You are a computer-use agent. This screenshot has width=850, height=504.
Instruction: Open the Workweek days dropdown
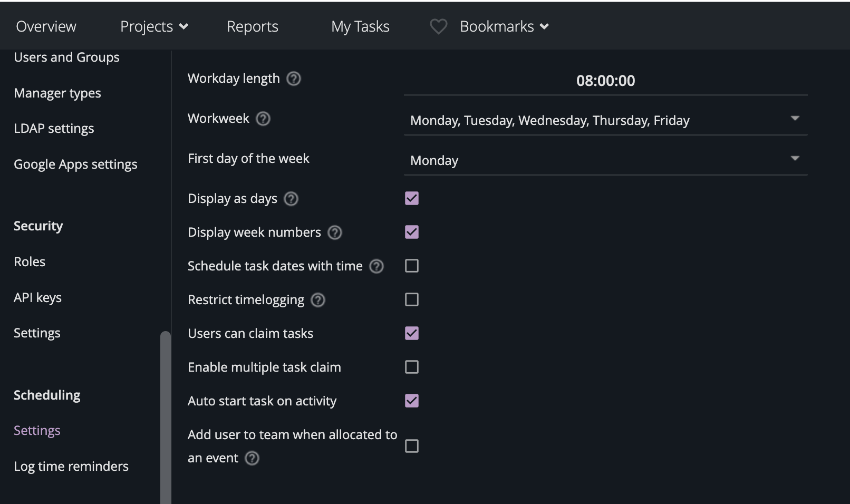pyautogui.click(x=605, y=121)
